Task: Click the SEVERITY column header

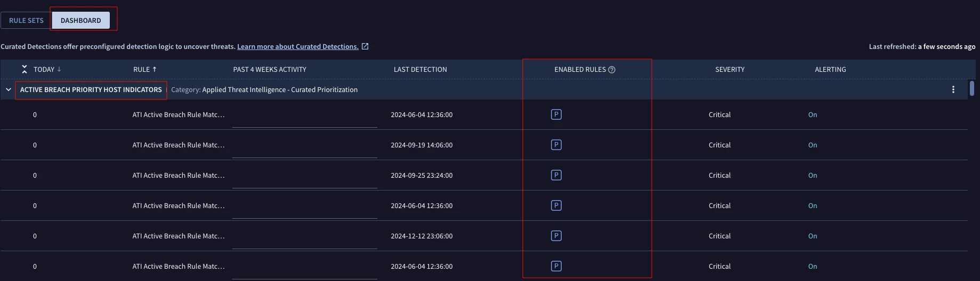Action: coord(730,69)
